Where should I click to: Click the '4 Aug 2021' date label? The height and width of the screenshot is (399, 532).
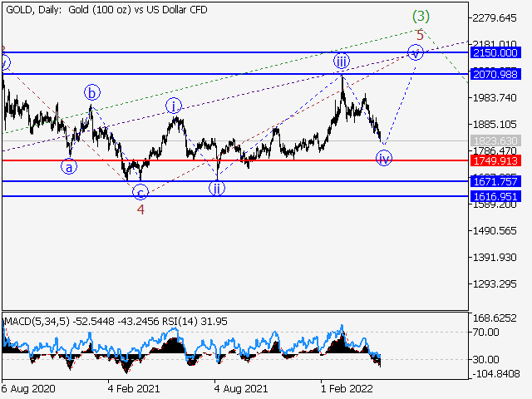(241, 388)
